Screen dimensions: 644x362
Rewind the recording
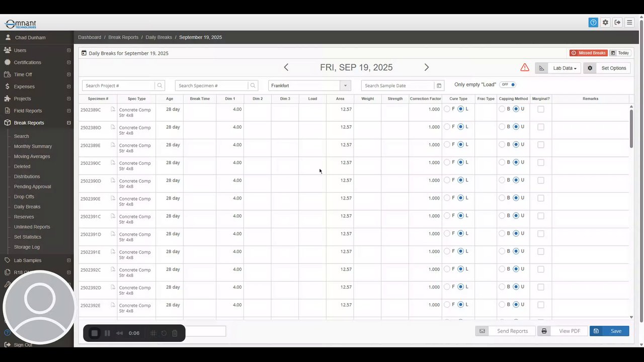(x=119, y=333)
